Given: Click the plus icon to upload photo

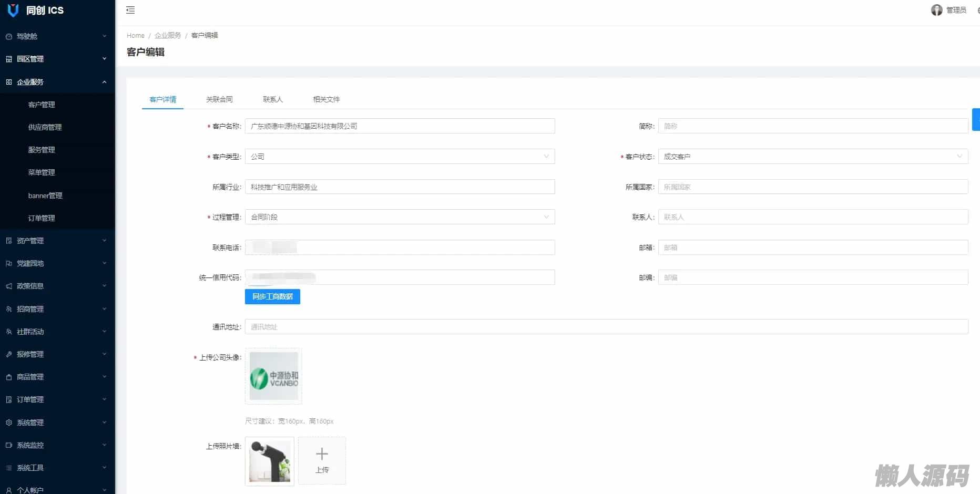Looking at the screenshot, I should pyautogui.click(x=322, y=454).
